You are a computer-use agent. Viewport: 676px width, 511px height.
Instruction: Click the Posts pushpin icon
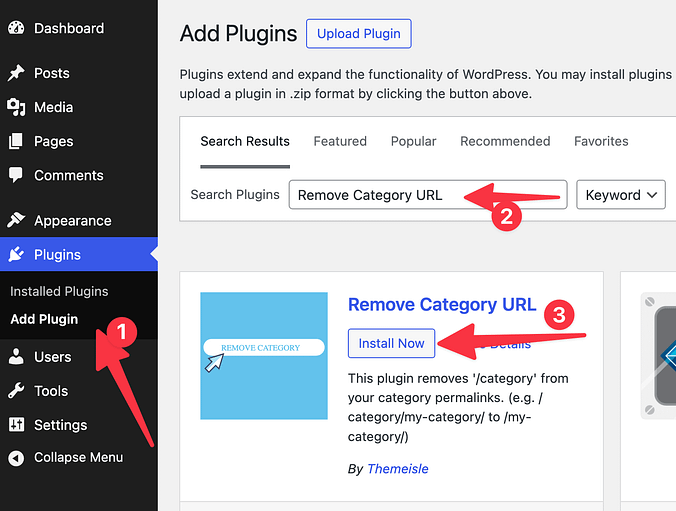(x=16, y=73)
